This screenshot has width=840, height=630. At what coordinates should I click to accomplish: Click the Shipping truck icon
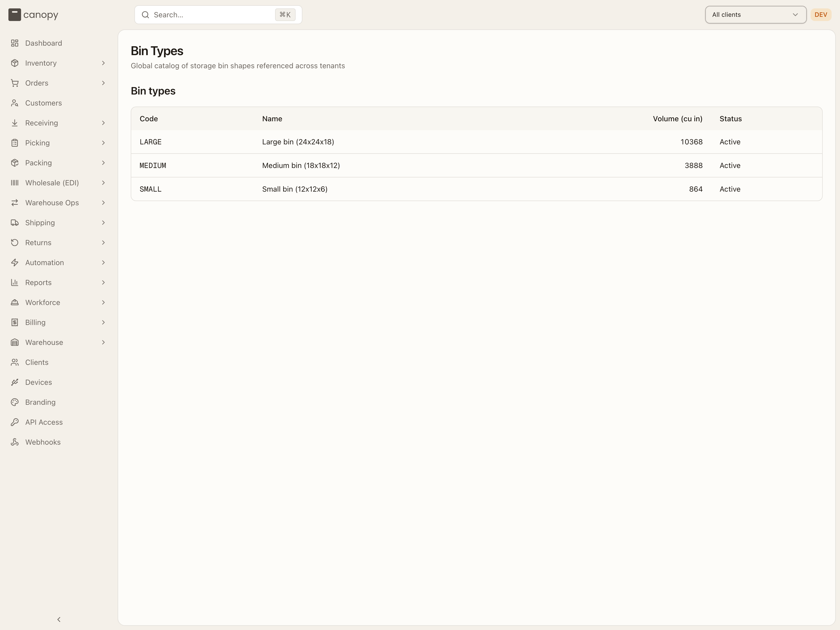click(15, 223)
